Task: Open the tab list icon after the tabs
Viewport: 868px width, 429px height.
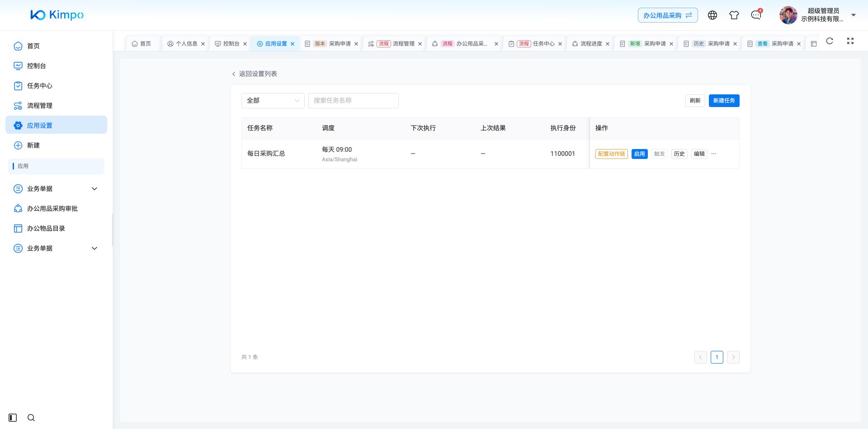Action: click(x=814, y=44)
